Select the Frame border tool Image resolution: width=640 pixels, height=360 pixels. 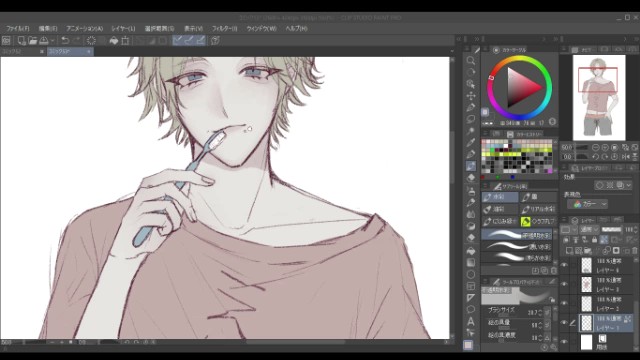coord(471,286)
